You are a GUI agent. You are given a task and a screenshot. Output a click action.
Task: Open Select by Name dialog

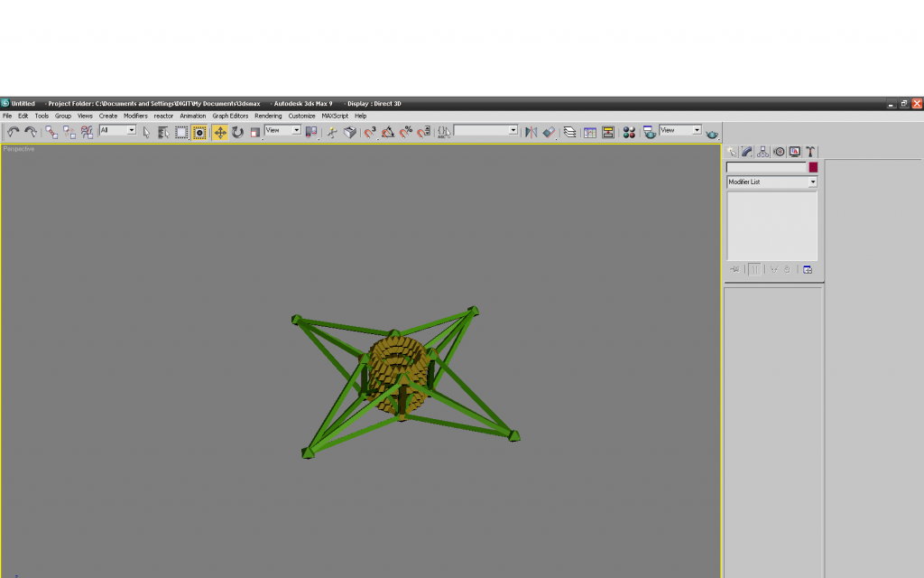point(163,132)
